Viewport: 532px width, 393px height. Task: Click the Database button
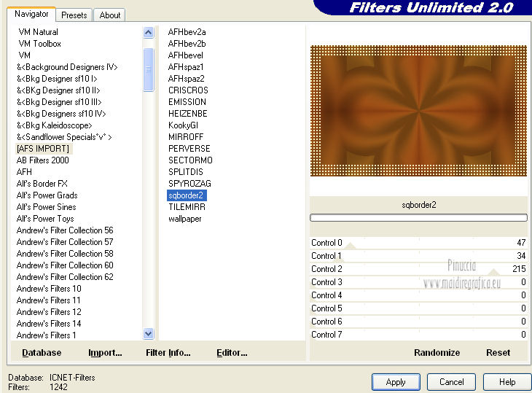(42, 353)
